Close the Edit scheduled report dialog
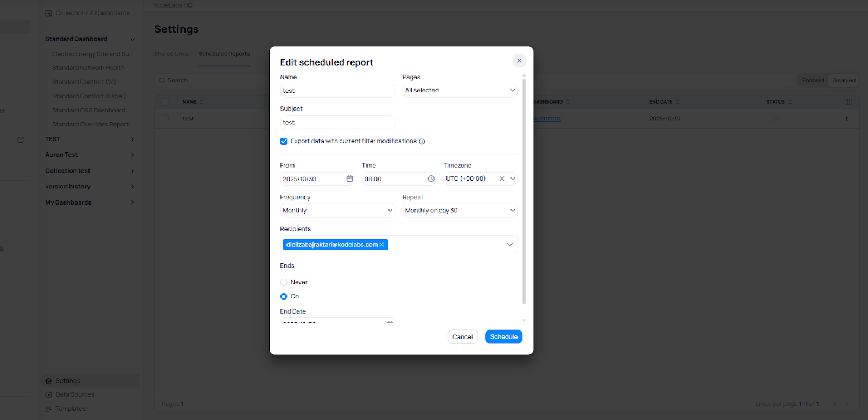Image resolution: width=868 pixels, height=420 pixels. coord(519,61)
